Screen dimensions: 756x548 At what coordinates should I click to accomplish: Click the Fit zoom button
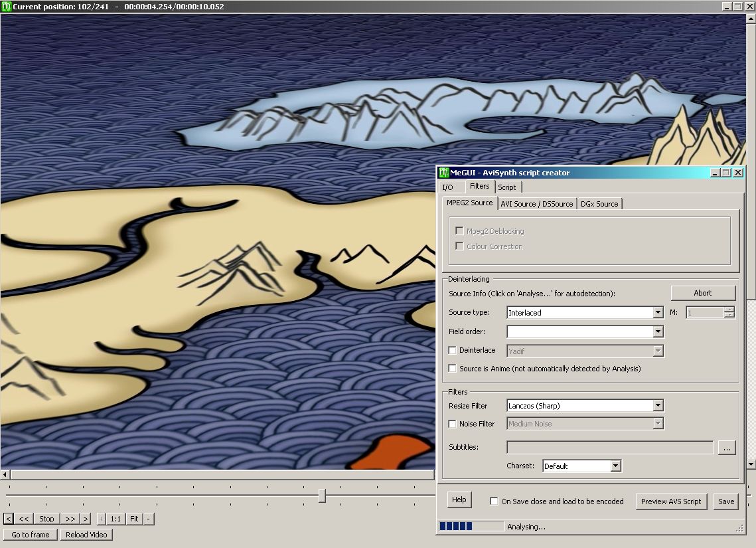click(134, 519)
